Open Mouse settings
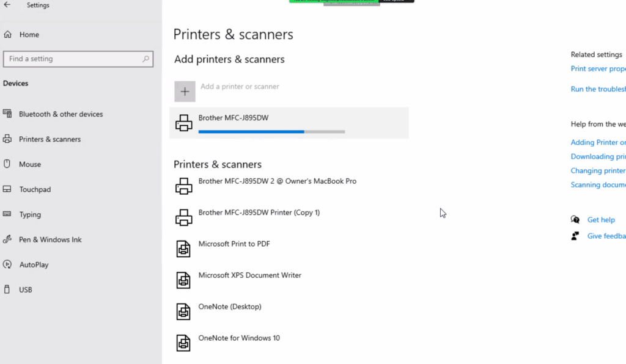This screenshot has width=626, height=364. (29, 164)
